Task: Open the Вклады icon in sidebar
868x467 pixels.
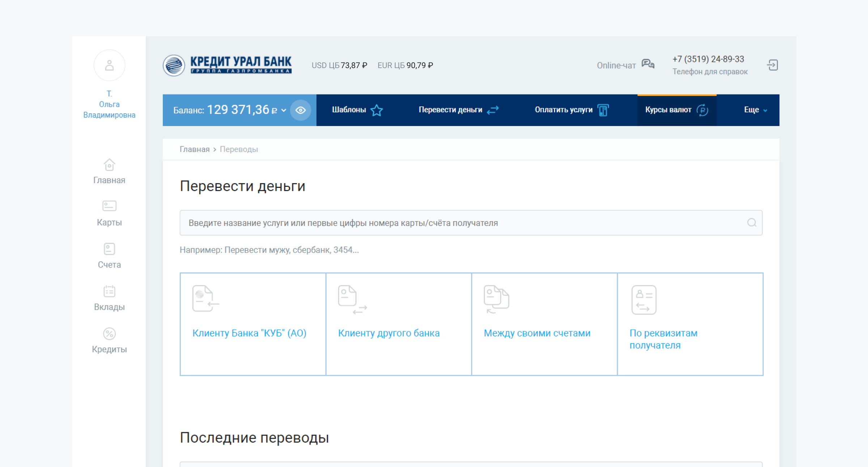Action: (109, 291)
